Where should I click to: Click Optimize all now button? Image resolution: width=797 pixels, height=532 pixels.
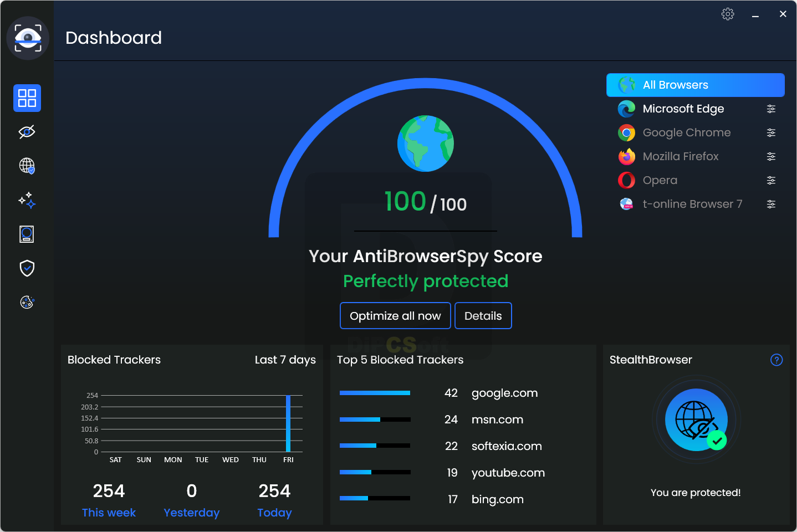coord(395,316)
